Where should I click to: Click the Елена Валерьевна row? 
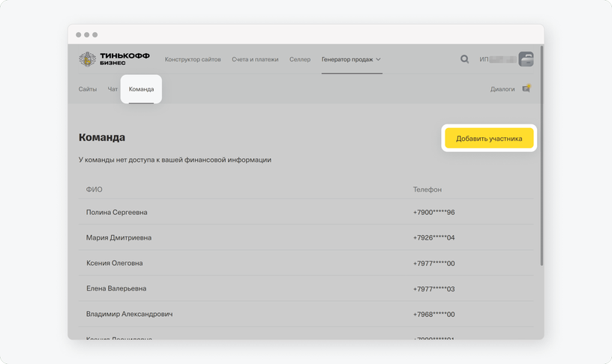pos(306,288)
